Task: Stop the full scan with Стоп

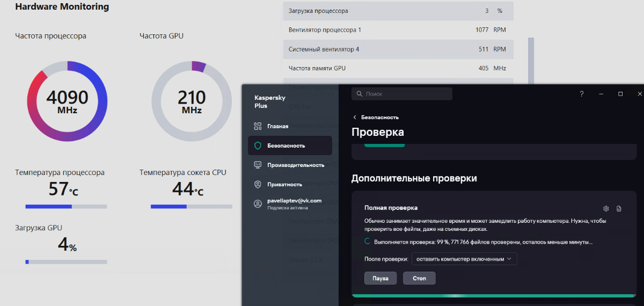Action: [420, 278]
